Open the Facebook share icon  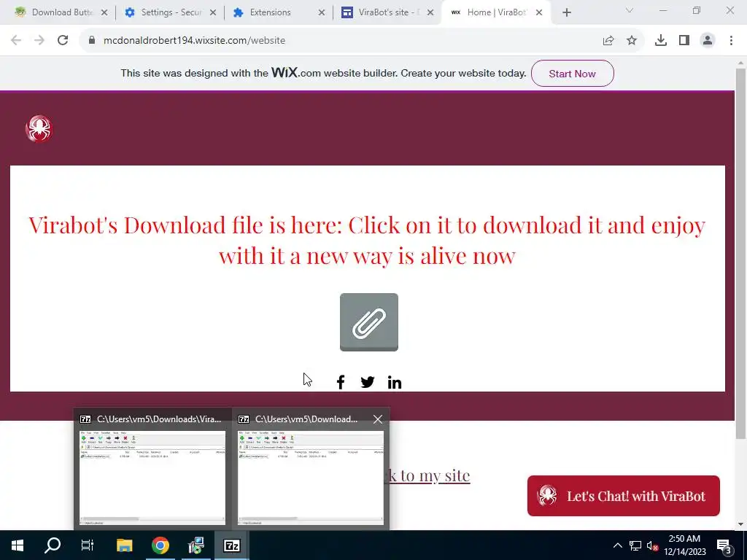341,382
